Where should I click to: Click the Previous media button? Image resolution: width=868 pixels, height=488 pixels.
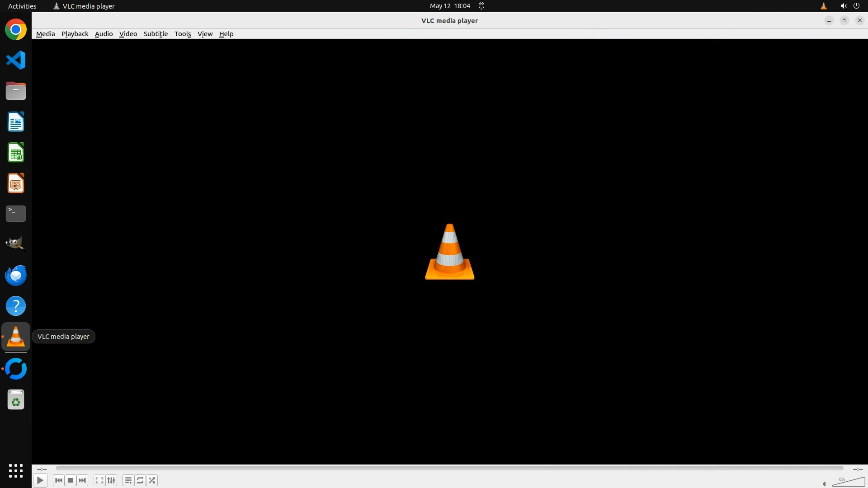pos(58,480)
